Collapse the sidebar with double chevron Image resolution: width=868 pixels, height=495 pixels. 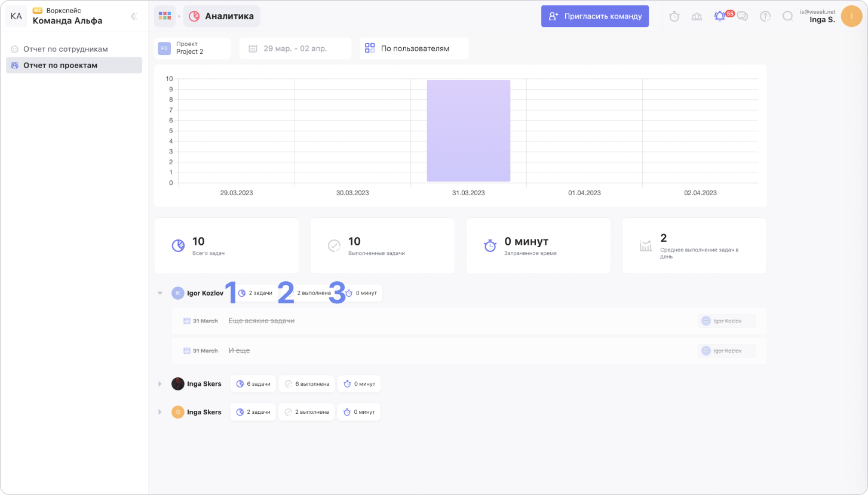(x=134, y=17)
